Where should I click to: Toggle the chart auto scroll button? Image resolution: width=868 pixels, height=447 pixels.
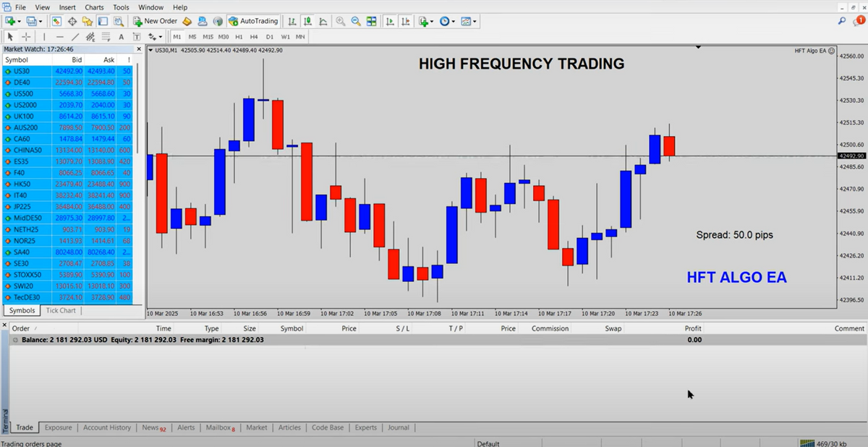click(391, 22)
